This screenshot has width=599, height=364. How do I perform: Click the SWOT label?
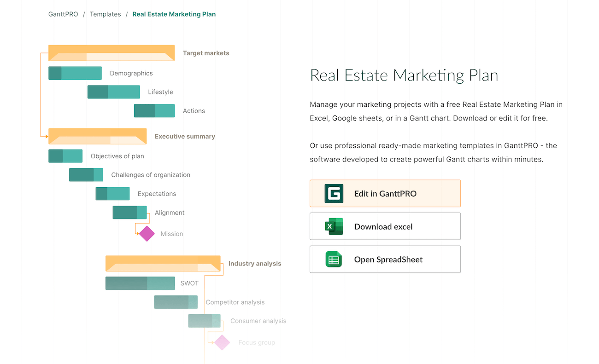(189, 283)
